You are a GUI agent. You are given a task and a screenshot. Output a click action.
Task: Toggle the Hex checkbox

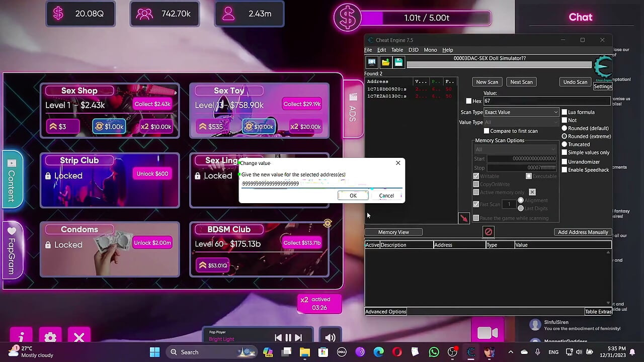click(x=469, y=101)
